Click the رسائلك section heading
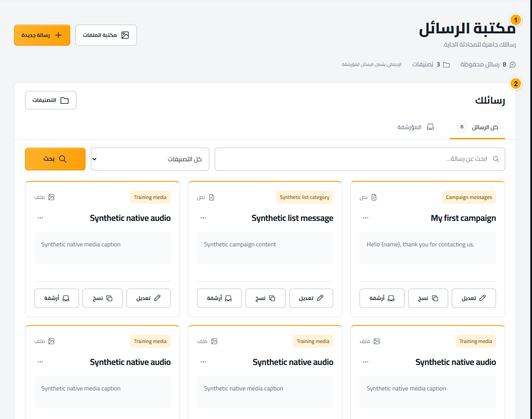The width and height of the screenshot is (532, 419). click(x=490, y=101)
